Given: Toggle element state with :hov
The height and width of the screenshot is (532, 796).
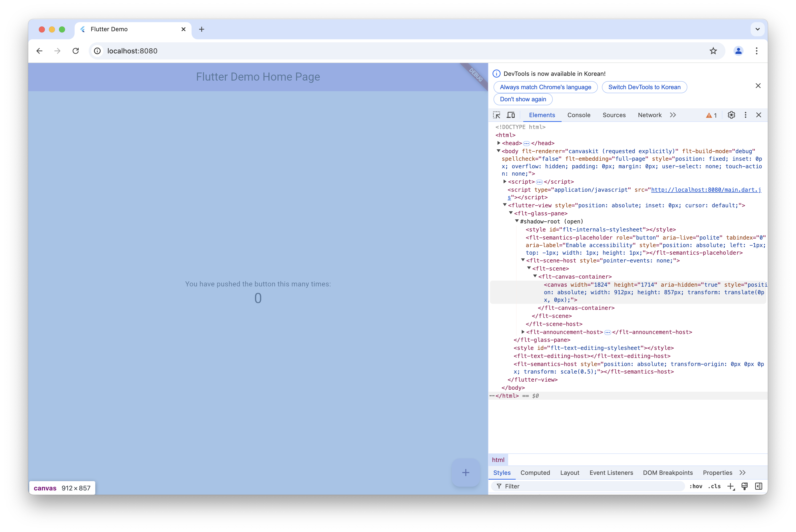Looking at the screenshot, I should pyautogui.click(x=695, y=486).
